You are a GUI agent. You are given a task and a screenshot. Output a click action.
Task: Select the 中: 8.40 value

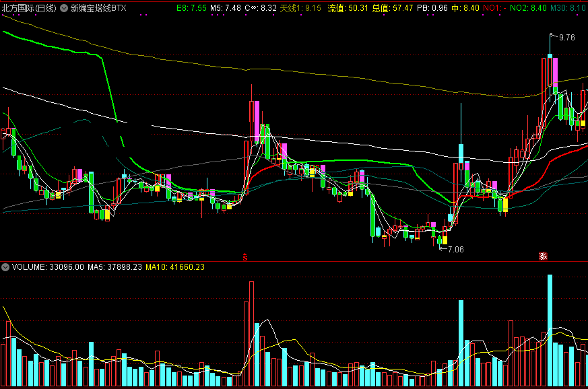click(x=465, y=8)
